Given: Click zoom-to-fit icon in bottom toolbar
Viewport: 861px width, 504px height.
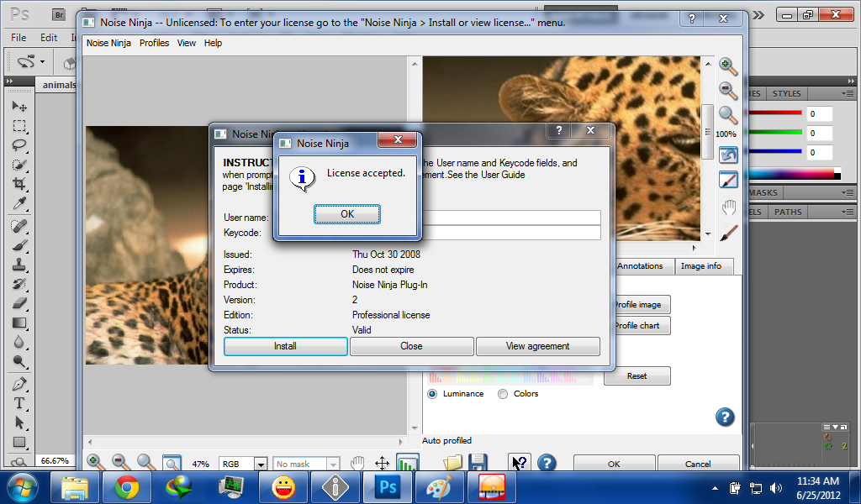Looking at the screenshot, I should [x=172, y=464].
